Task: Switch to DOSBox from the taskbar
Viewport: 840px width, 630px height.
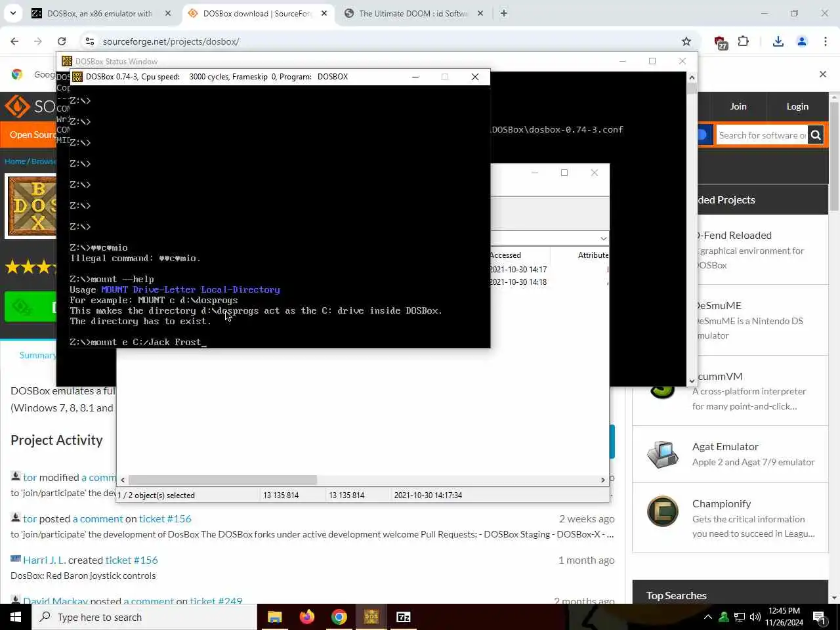Action: click(x=371, y=617)
